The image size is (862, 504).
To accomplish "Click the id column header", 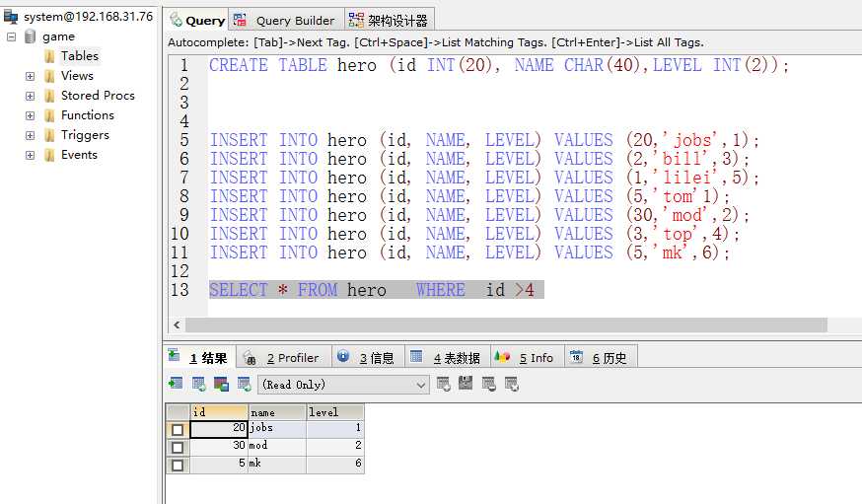I will (219, 411).
